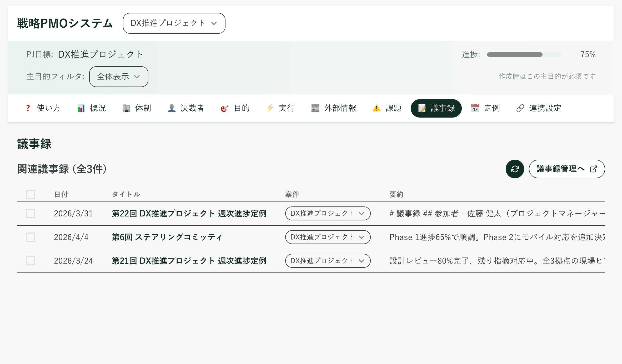The image size is (622, 364).
Task: Check the checkbox for 第6回 ステアリングコミッティ row
Action: click(x=31, y=237)
